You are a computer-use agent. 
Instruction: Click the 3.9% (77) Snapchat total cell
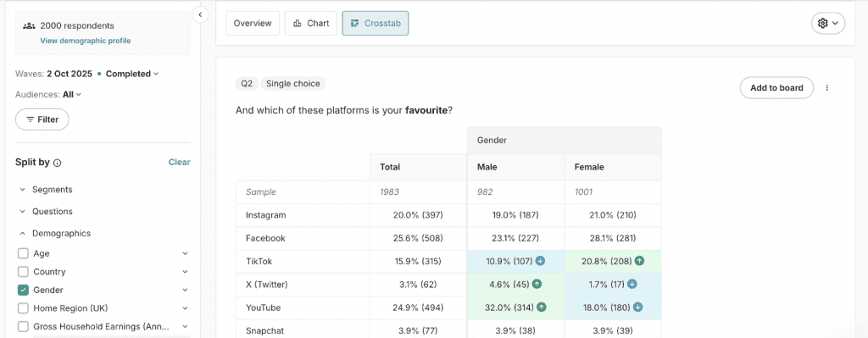(418, 330)
